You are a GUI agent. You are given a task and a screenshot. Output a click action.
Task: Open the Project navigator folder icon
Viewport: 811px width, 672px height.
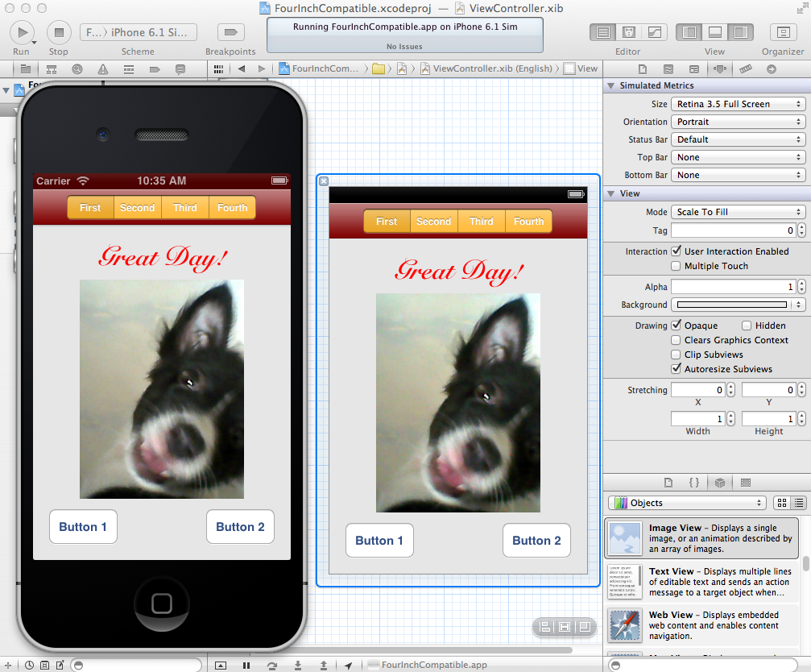coord(25,68)
